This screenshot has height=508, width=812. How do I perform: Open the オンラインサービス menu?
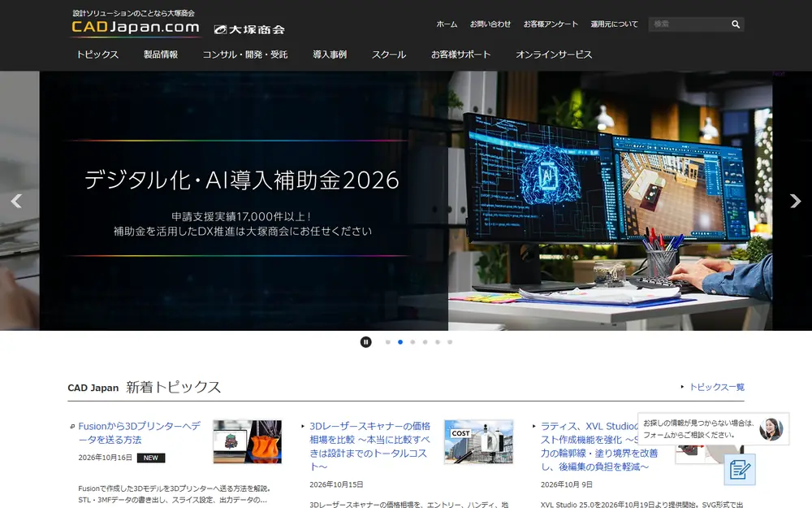(554, 54)
